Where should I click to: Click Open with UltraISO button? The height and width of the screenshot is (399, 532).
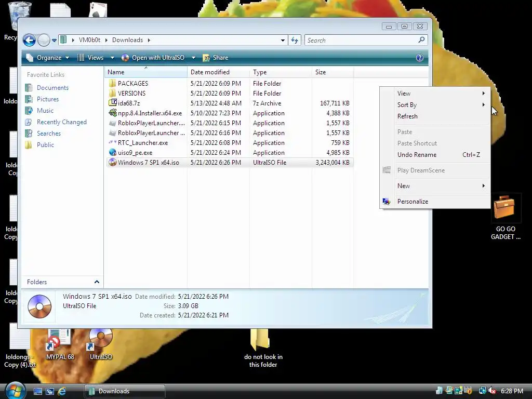tap(153, 58)
